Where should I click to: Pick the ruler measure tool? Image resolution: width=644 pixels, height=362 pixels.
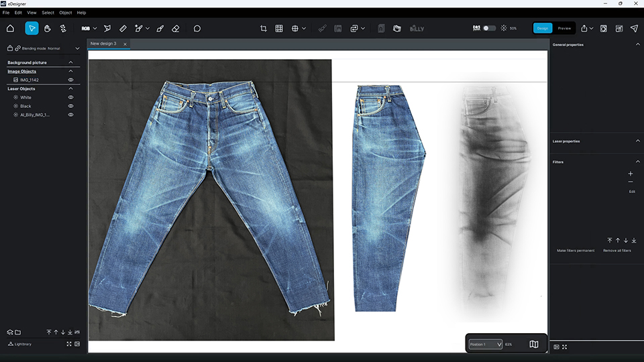(x=123, y=28)
